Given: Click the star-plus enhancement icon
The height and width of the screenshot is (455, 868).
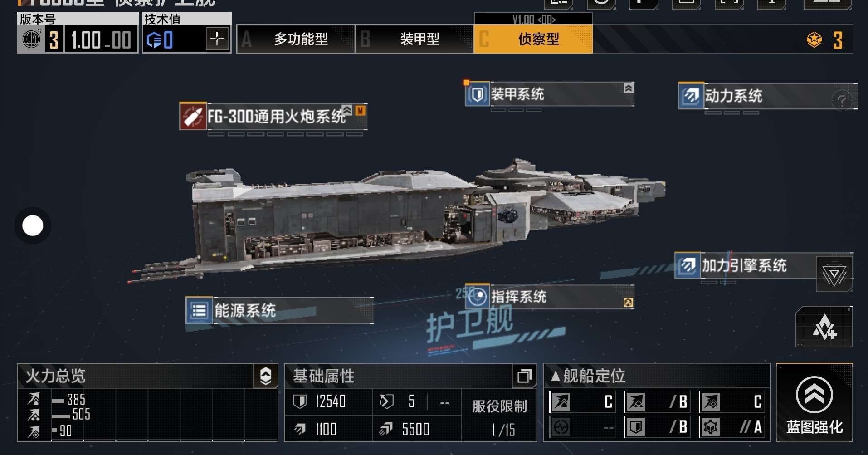Looking at the screenshot, I should 824,327.
